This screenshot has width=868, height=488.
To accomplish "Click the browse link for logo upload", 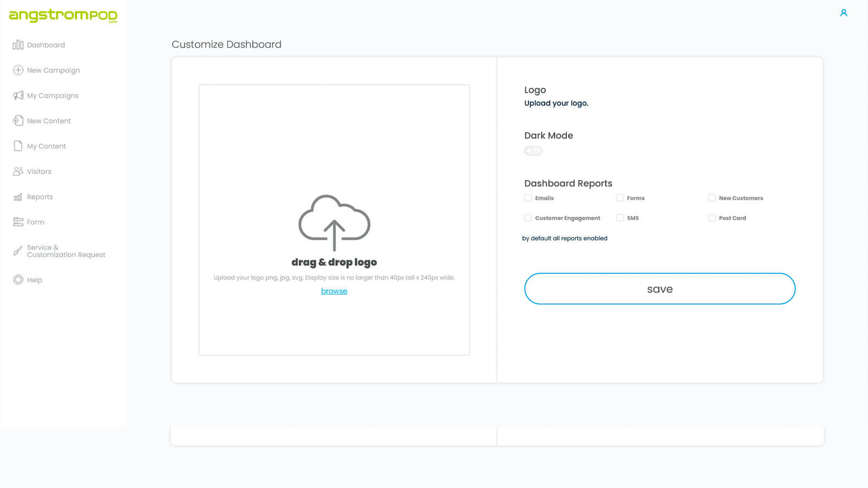I will [x=334, y=291].
